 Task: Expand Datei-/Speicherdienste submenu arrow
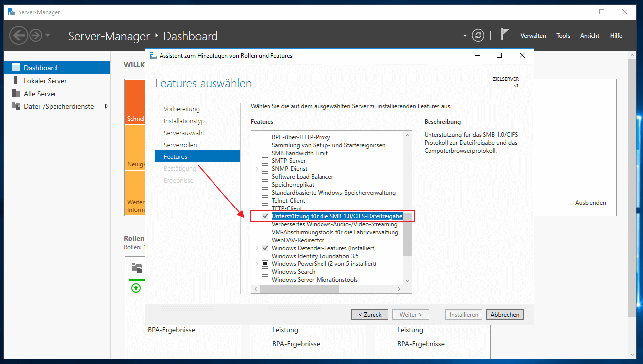(106, 106)
